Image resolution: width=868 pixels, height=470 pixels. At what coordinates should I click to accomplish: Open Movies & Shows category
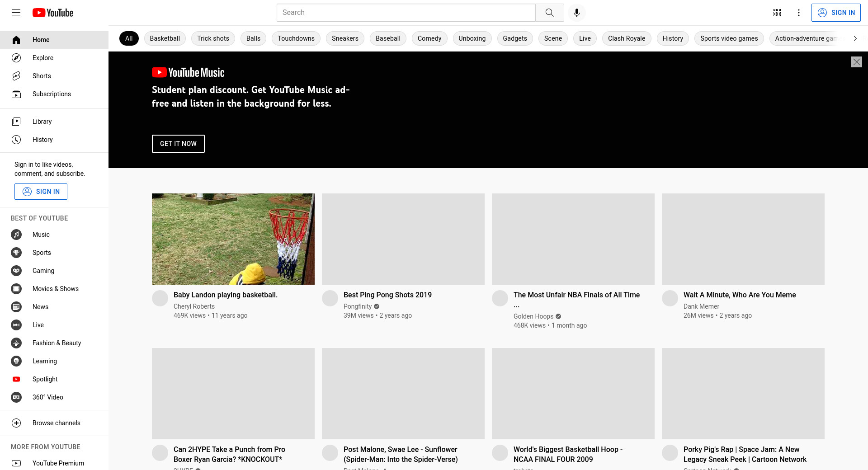(x=54, y=289)
